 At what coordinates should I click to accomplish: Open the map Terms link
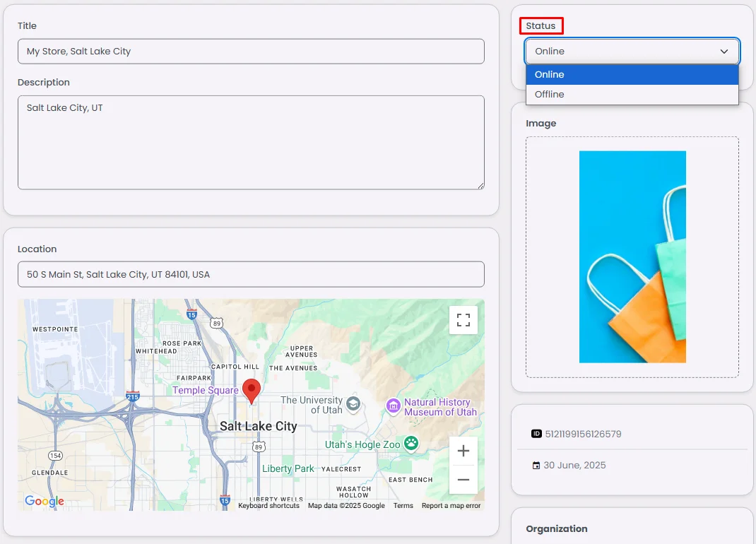click(x=403, y=505)
